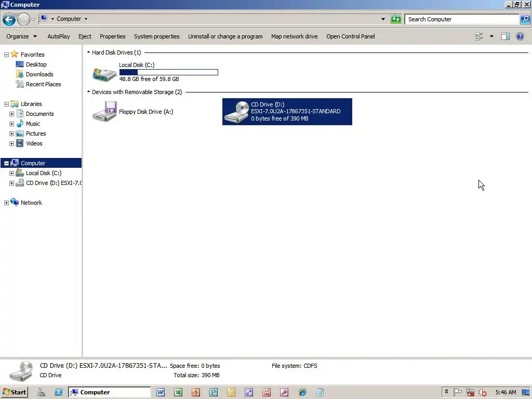
Task: Select Recent Places under Favorites
Action: [x=44, y=84]
